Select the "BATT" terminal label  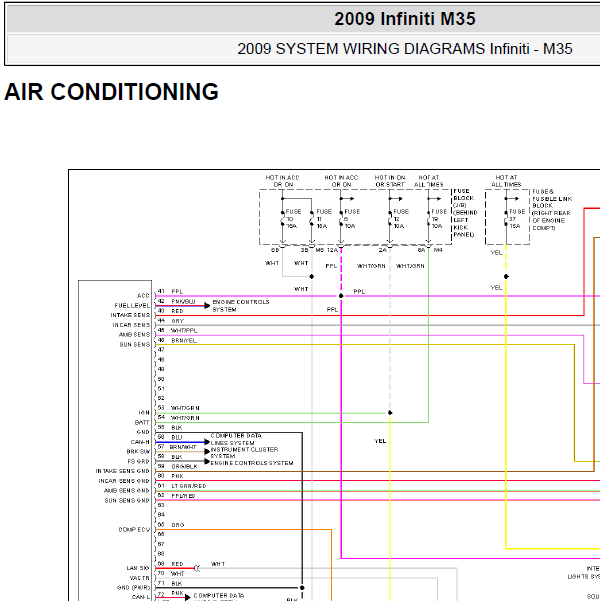tap(142, 422)
